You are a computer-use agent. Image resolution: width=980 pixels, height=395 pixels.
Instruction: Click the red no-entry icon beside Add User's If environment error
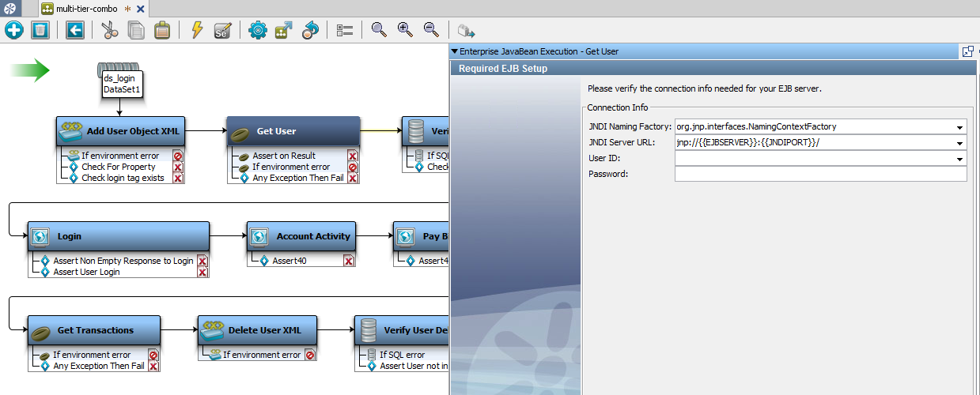[178, 156]
